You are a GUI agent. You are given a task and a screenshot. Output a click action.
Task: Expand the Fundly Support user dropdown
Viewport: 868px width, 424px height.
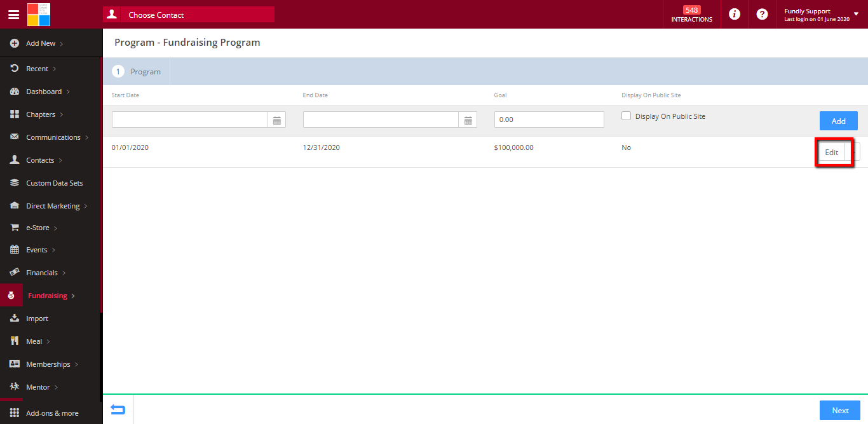point(856,13)
